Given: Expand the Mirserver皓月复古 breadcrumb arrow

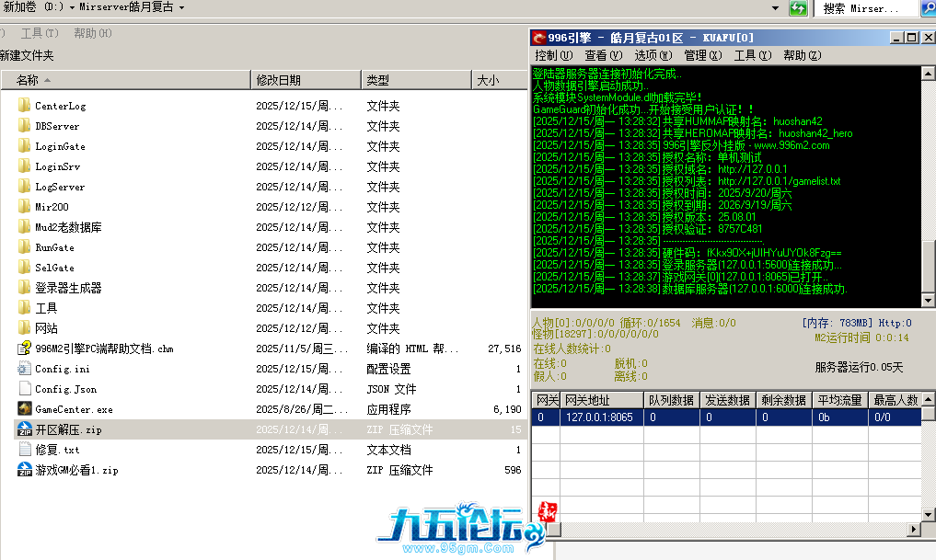Looking at the screenshot, I should coord(181,7).
